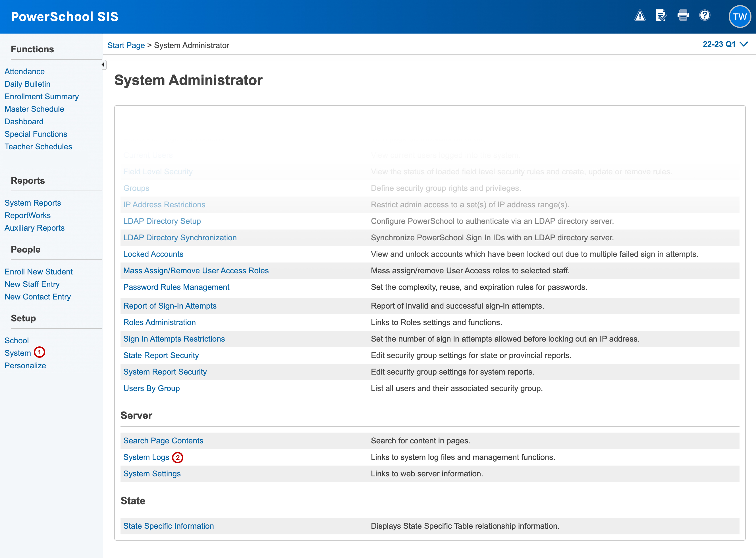756x558 pixels.
Task: Open Mass Assign/Remove User Access Roles
Action: click(x=196, y=271)
